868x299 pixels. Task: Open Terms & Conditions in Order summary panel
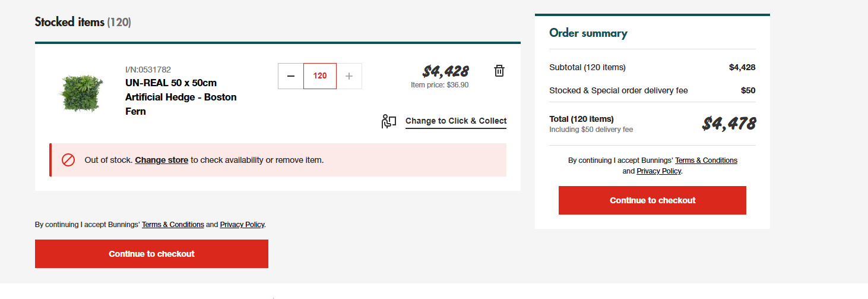coord(706,160)
